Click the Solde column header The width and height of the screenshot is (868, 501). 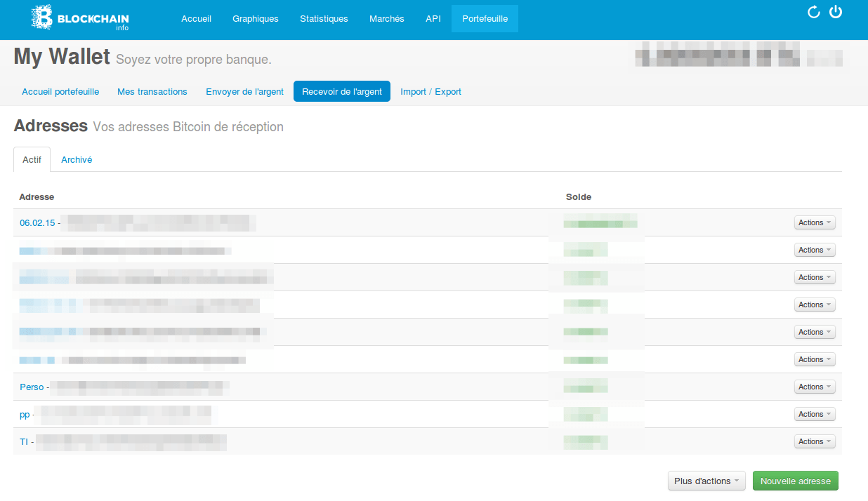[579, 196]
